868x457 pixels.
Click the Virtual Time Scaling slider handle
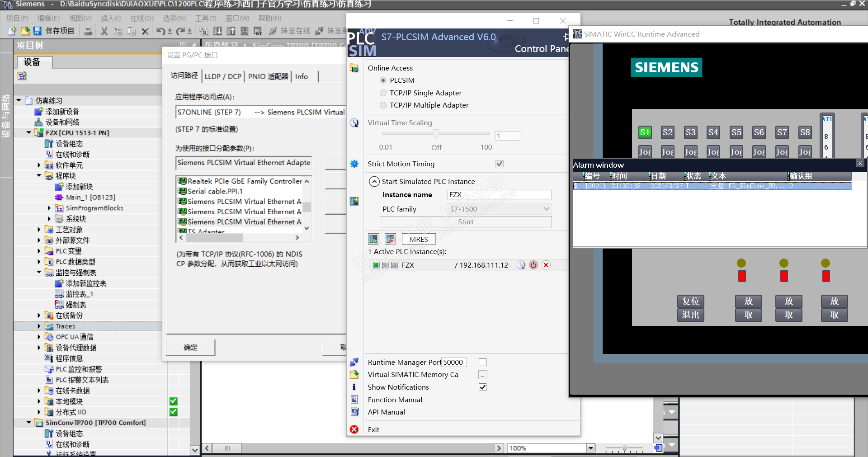pyautogui.click(x=436, y=134)
